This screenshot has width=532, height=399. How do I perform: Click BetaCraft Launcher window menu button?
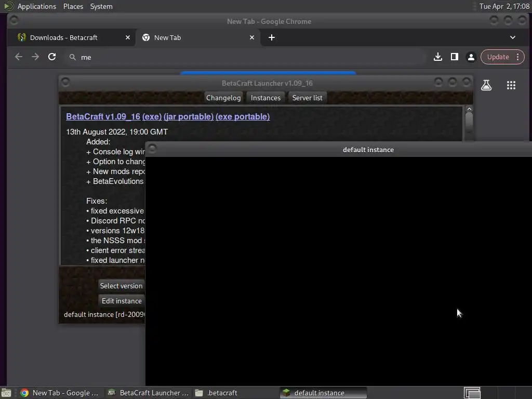(65, 82)
